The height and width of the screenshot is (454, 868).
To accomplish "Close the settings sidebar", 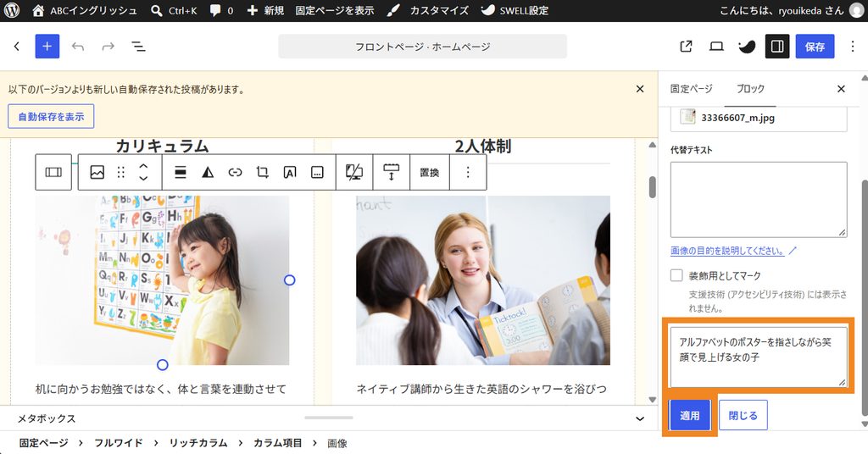I will (841, 88).
